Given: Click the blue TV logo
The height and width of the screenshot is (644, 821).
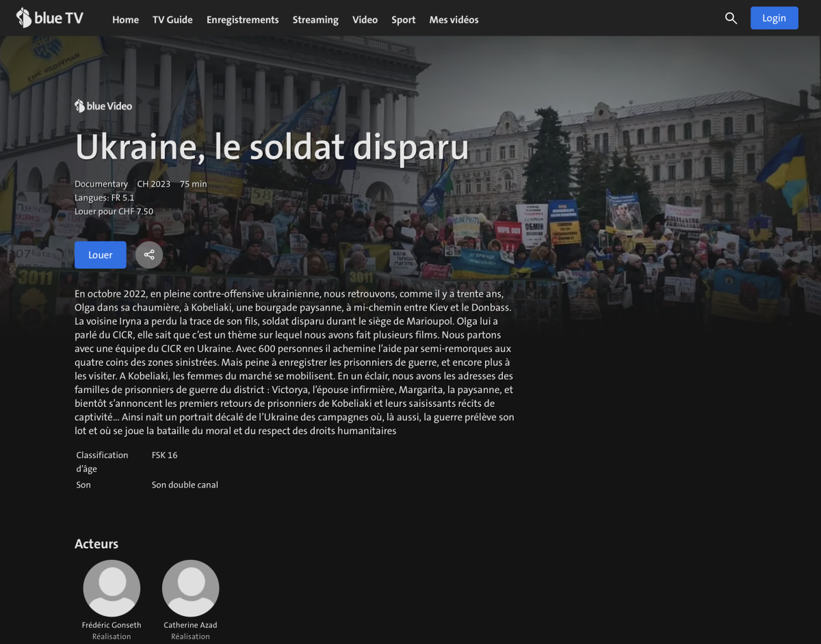Looking at the screenshot, I should (x=49, y=18).
